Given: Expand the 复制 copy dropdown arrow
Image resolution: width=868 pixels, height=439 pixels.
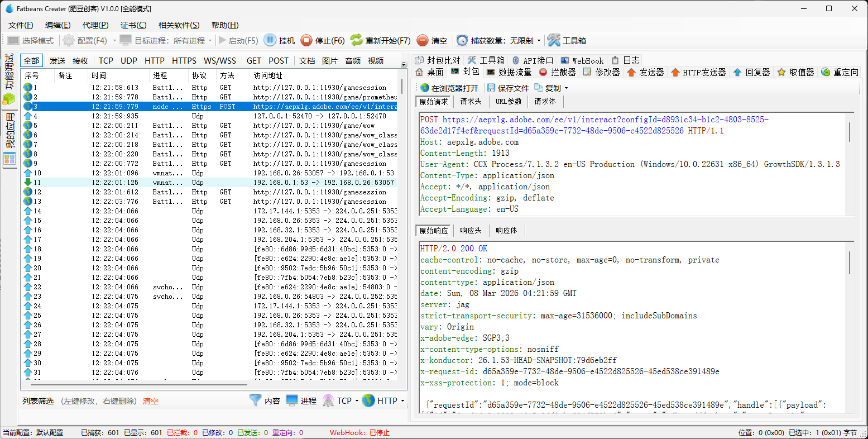Looking at the screenshot, I should coord(566,88).
